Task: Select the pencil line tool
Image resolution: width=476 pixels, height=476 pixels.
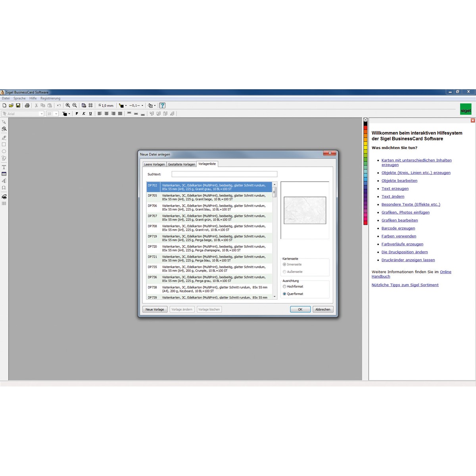Action: tap(4, 138)
